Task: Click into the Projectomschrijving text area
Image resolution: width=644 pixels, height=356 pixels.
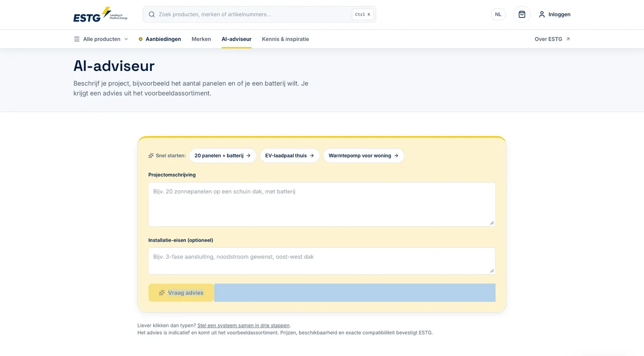Action: pos(322,204)
